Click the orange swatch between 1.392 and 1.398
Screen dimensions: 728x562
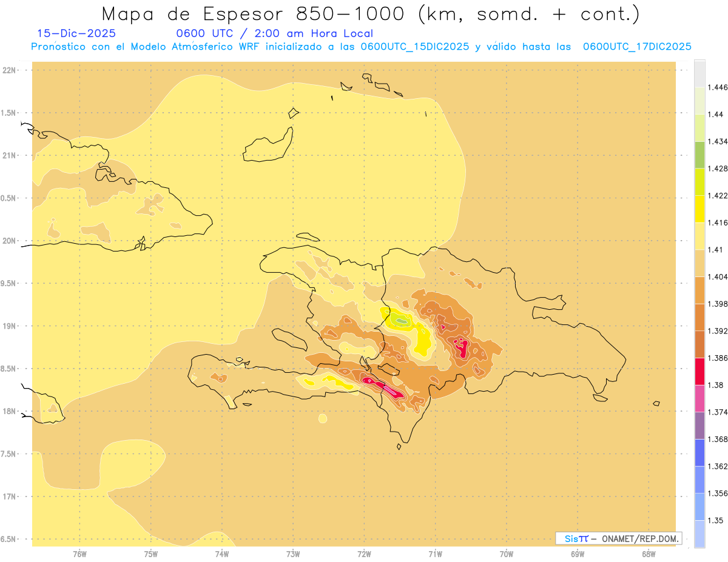click(x=699, y=317)
